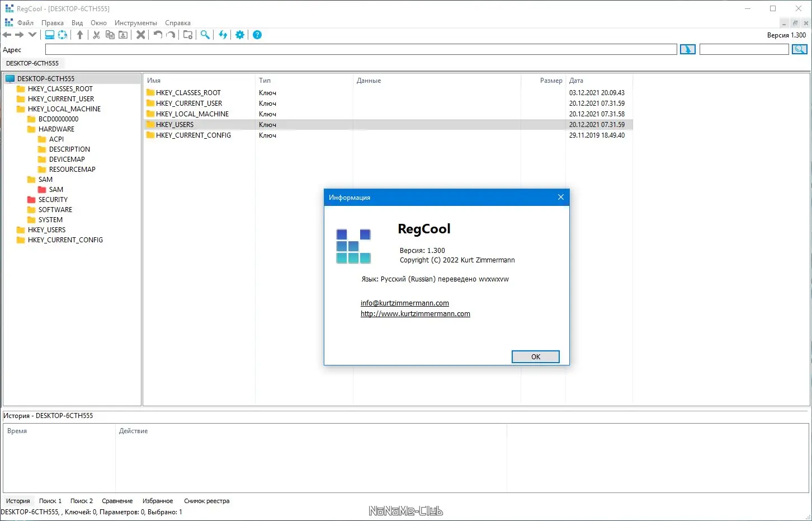
Task: Click the Paste icon in the toolbar
Action: click(x=123, y=35)
